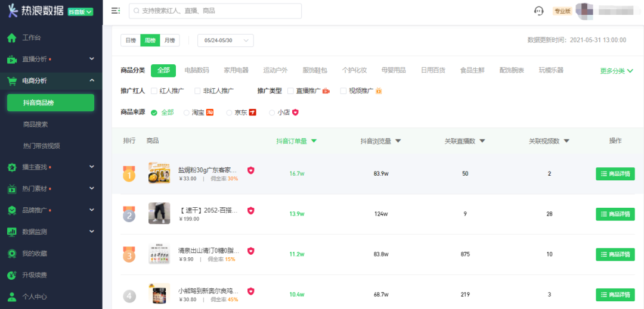Switch to the 周榜 tab
This screenshot has height=309, width=644.
(x=150, y=40)
